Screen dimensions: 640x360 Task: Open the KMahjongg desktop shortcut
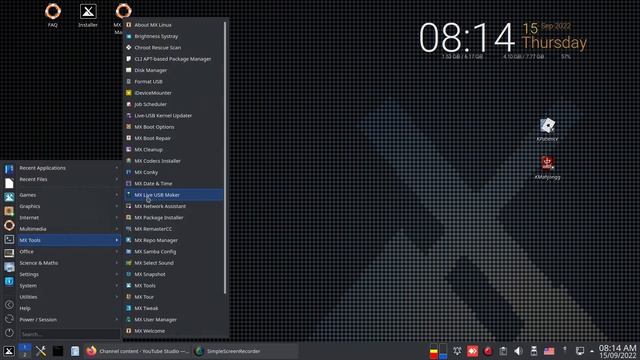(x=547, y=167)
